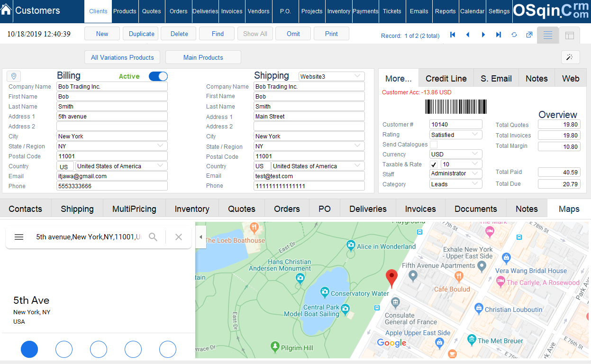
Task: Click The Loeb Boathouse restaurant marker
Action: 255,227
